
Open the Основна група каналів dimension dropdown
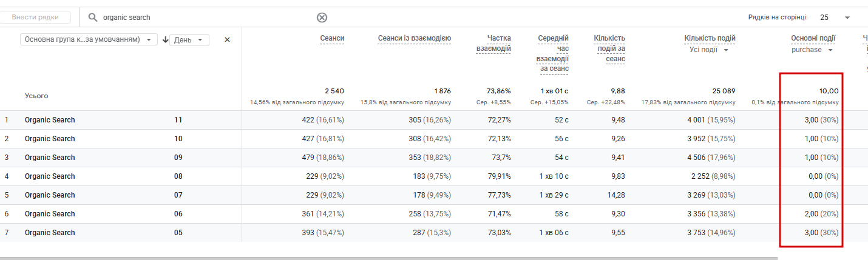click(x=89, y=39)
